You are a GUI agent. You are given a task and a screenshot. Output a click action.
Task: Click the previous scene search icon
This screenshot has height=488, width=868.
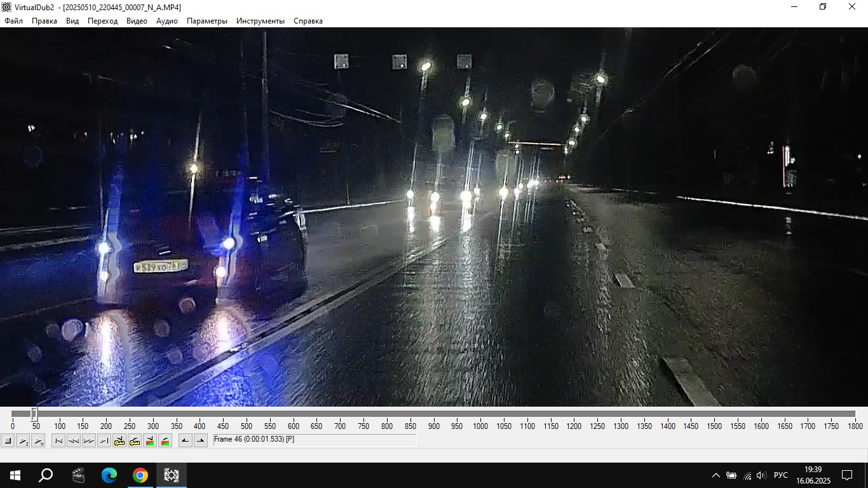(x=150, y=440)
